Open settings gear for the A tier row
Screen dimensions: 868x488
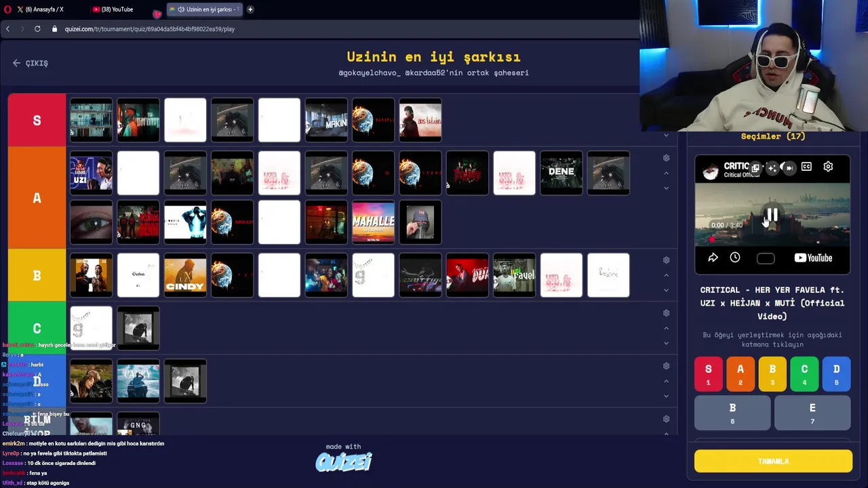[x=666, y=158]
